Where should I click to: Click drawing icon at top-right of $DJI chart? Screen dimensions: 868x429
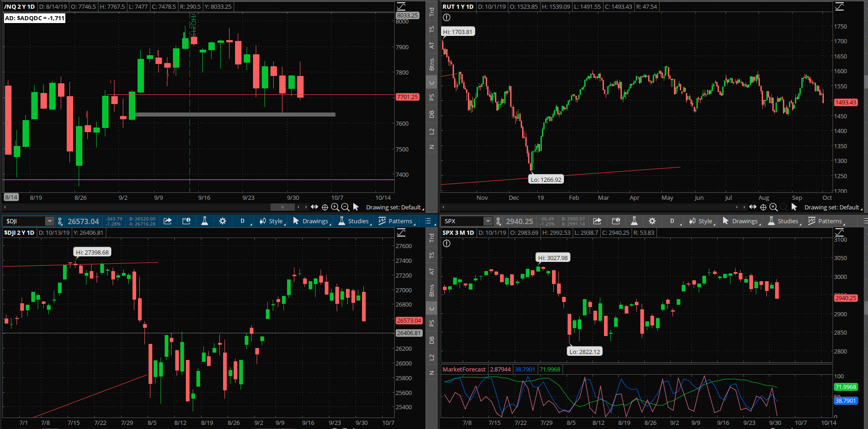click(401, 232)
